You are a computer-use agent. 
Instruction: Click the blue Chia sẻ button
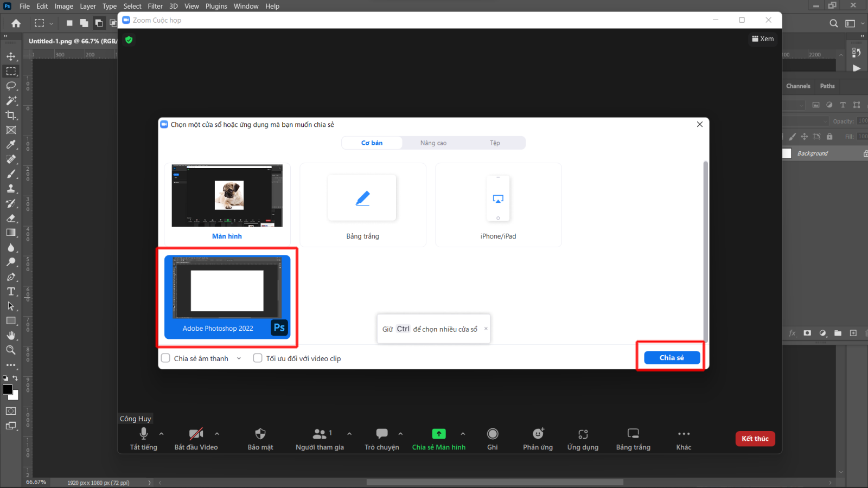[x=671, y=357]
